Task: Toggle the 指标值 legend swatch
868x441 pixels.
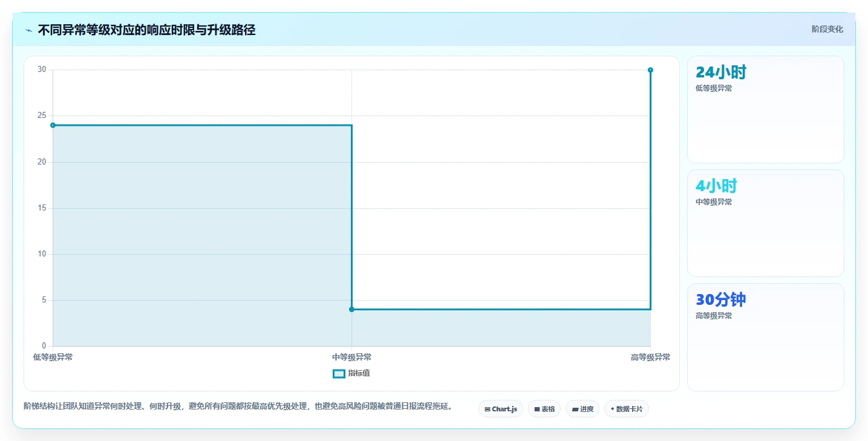Action: [x=339, y=374]
